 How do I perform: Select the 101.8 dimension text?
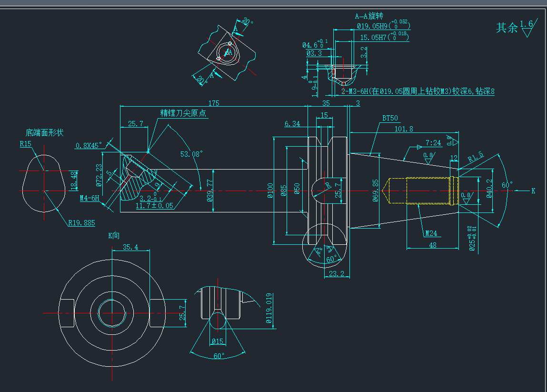click(x=404, y=129)
